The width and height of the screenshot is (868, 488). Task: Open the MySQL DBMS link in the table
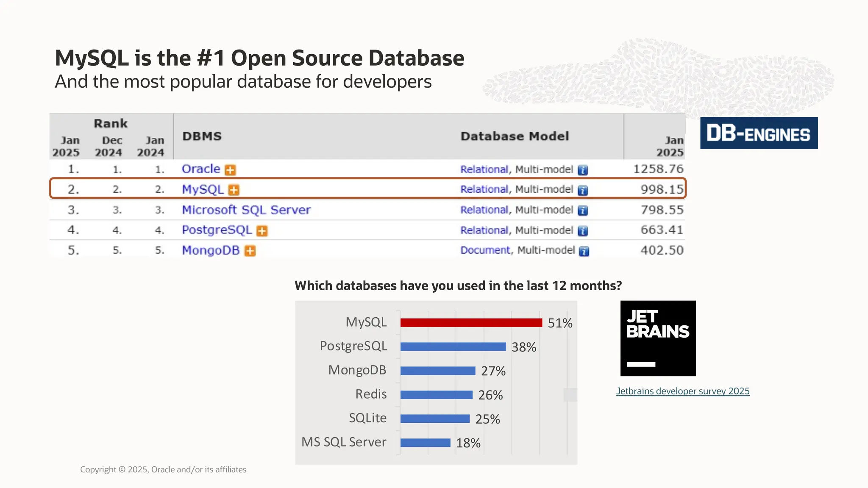pyautogui.click(x=203, y=189)
